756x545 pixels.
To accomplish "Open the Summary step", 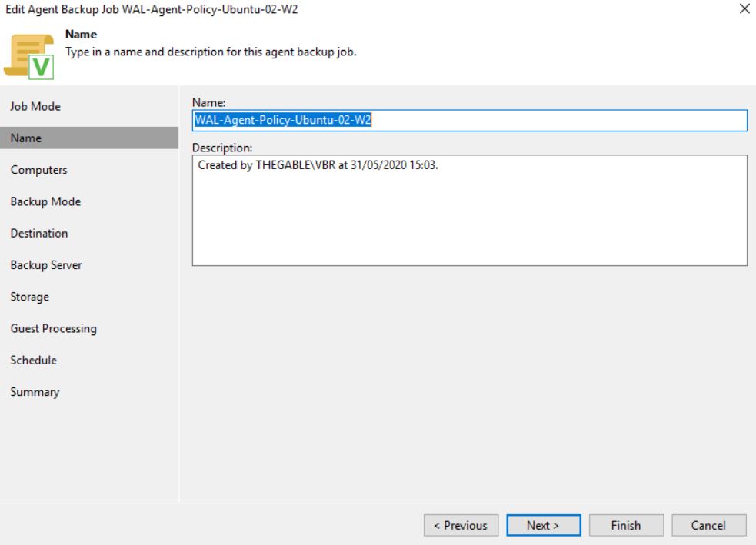I will [35, 392].
